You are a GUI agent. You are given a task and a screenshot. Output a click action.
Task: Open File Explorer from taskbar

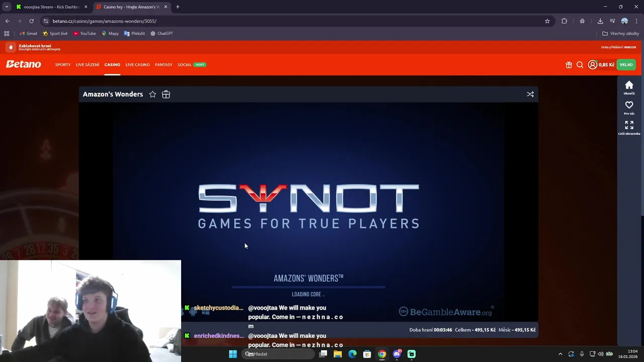pos(338,354)
